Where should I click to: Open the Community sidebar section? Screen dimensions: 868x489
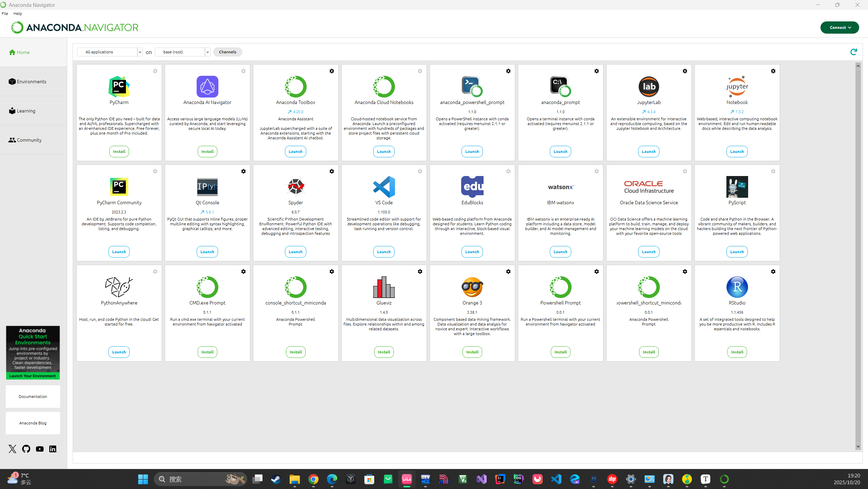pos(29,140)
